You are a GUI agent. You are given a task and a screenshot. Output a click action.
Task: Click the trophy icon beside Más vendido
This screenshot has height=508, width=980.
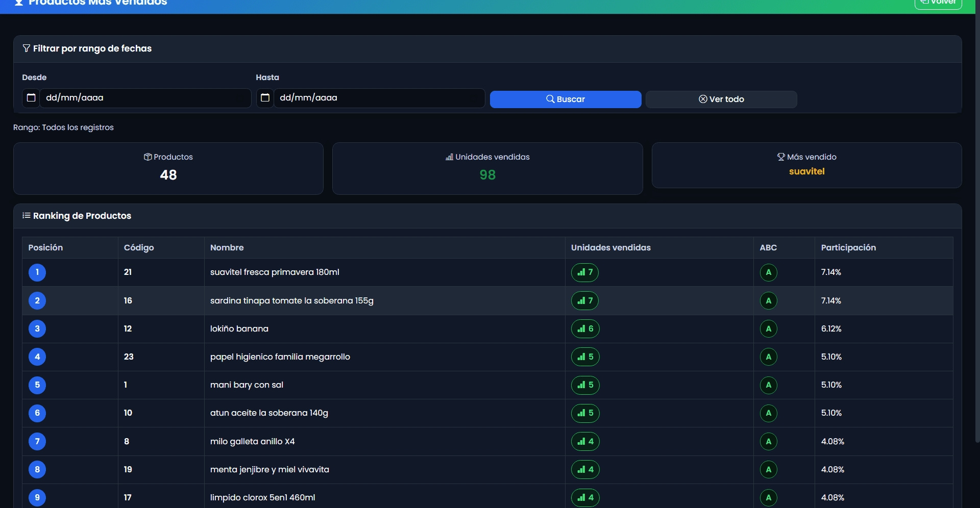click(781, 157)
